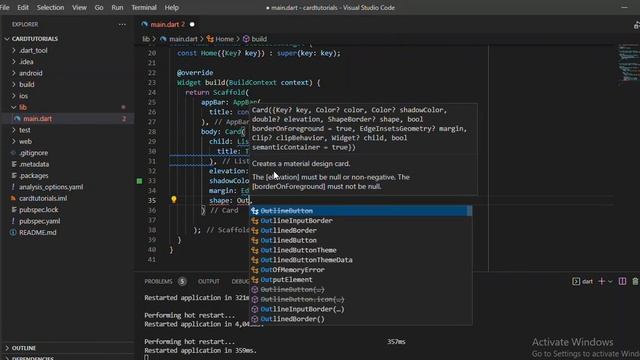Image resolution: width=640 pixels, height=360 pixels.
Task: Open the Edit menu
Action: [23, 7]
